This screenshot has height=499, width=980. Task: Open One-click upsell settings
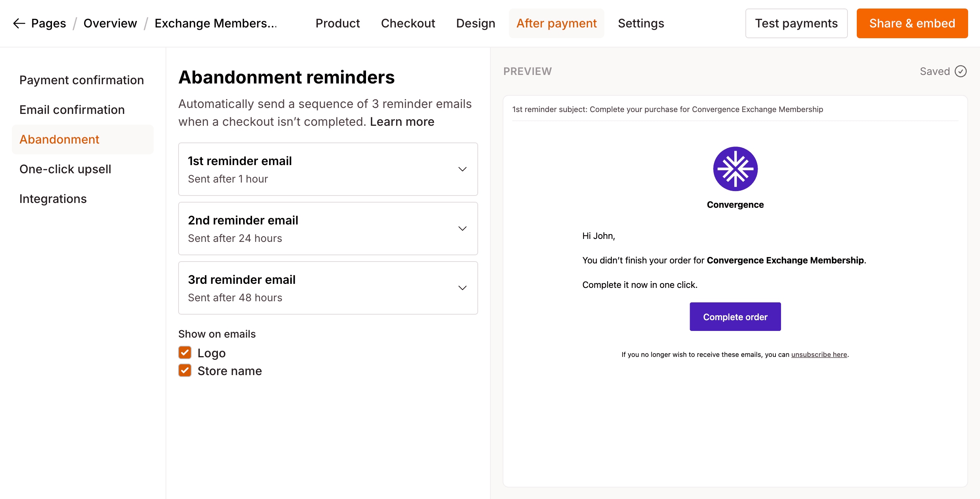[x=65, y=169]
